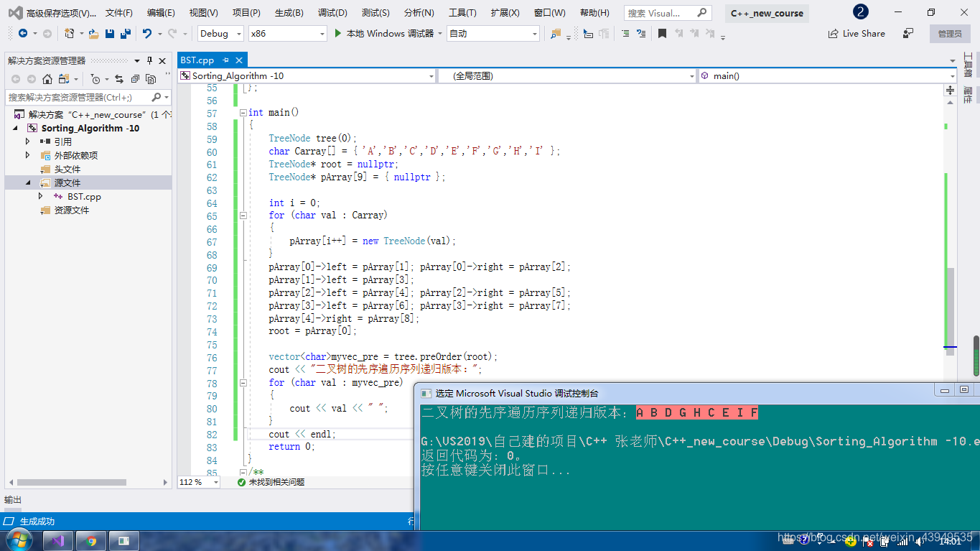Open the 生成(B) menu
This screenshot has height=551, width=980.
289,13
